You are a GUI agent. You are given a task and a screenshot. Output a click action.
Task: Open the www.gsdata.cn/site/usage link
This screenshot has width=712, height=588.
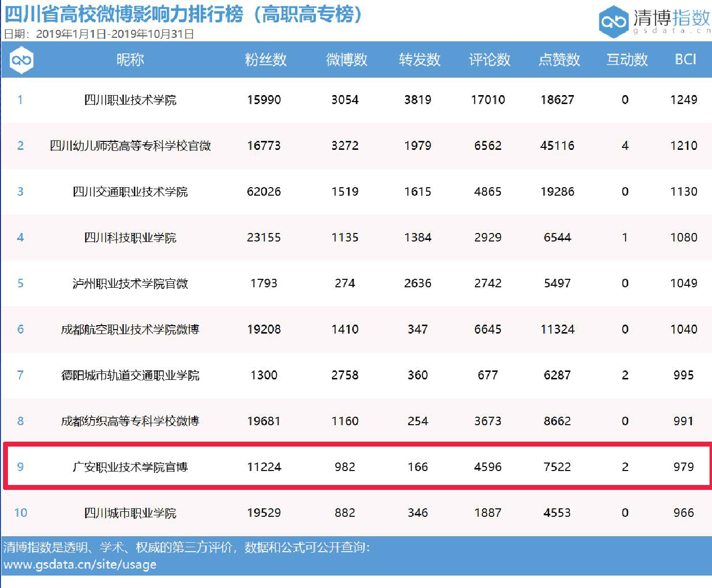(x=80, y=565)
